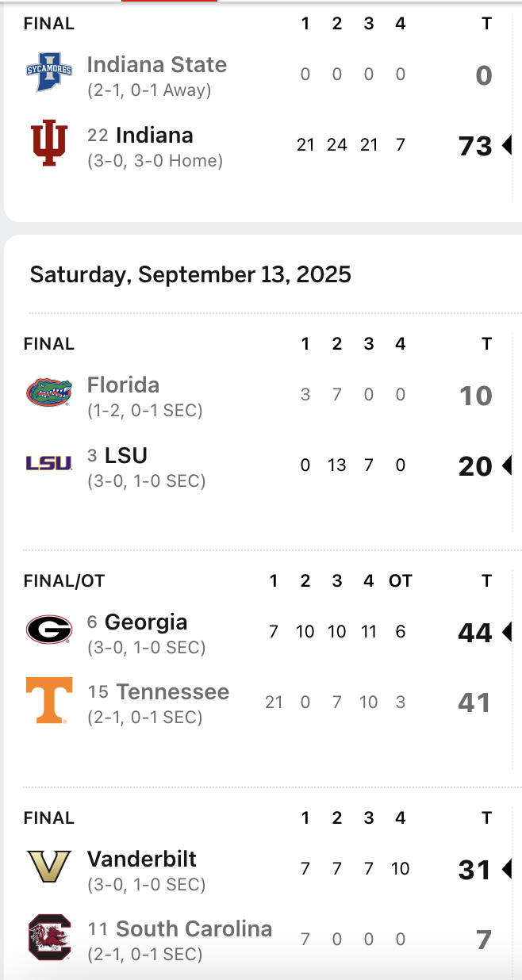Open the Vanderbilt team page
This screenshot has width=522, height=980.
click(141, 859)
